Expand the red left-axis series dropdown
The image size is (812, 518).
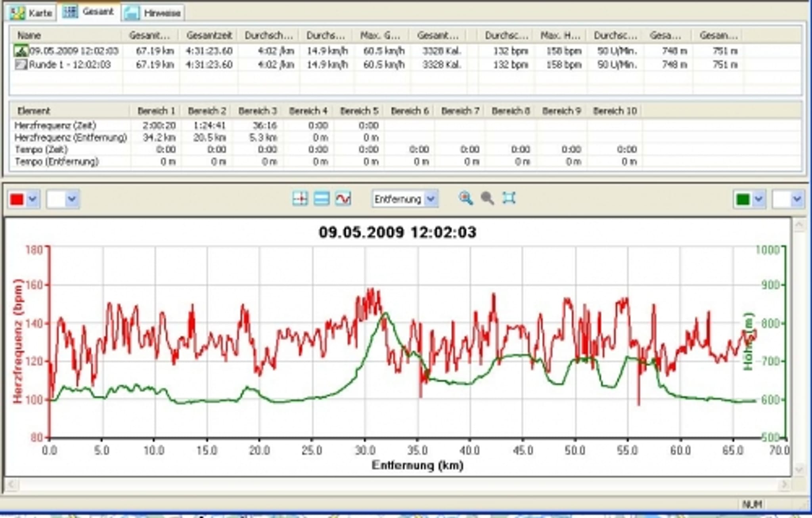coord(33,199)
